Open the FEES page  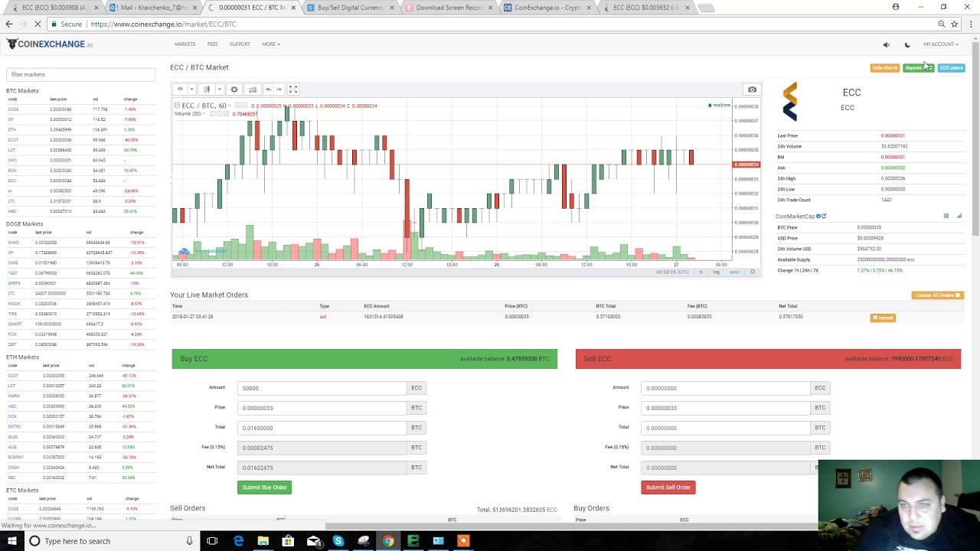pos(212,44)
